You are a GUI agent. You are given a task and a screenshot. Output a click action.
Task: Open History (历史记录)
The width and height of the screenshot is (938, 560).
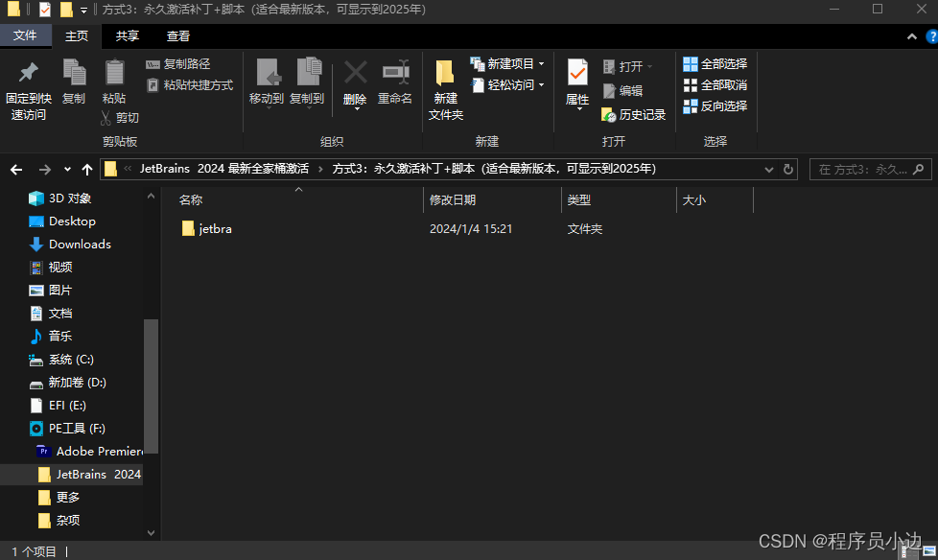tap(634, 114)
